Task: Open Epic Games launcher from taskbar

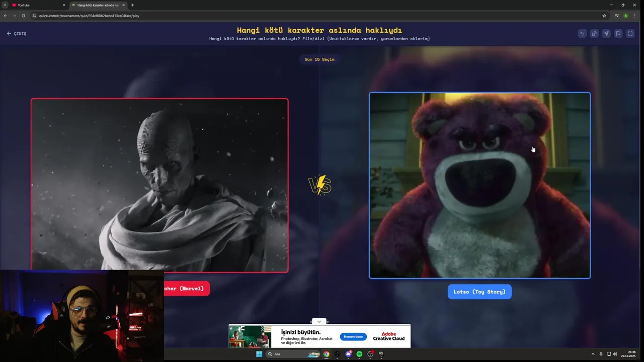Action: (x=381, y=354)
